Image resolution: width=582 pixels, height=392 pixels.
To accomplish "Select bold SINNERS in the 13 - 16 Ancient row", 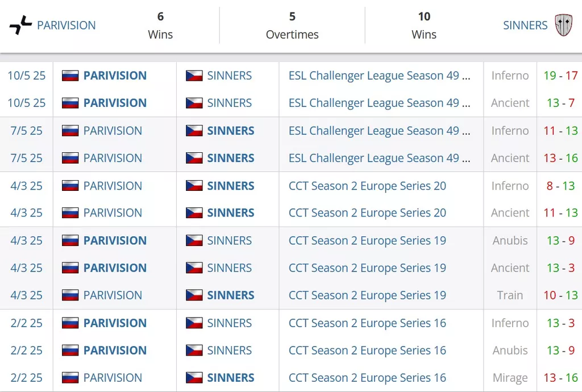I will click(x=230, y=158).
